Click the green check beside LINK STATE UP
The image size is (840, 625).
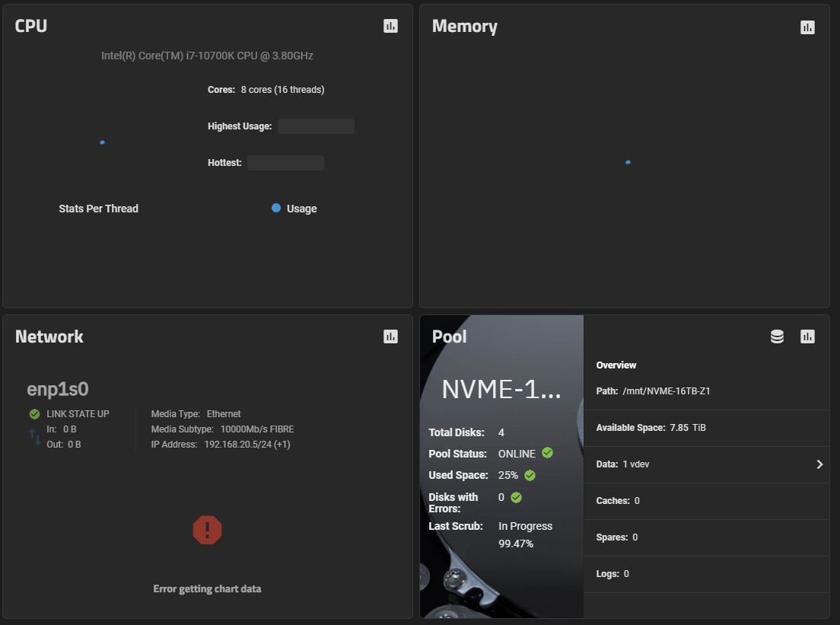point(35,414)
